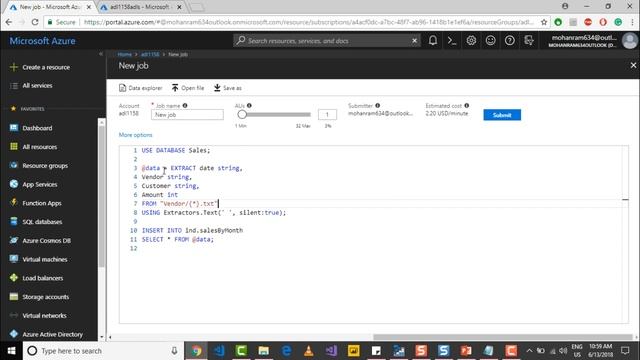Screen dimensions: 640x360
Task: Clear the portal search box
Action: click(x=414, y=40)
